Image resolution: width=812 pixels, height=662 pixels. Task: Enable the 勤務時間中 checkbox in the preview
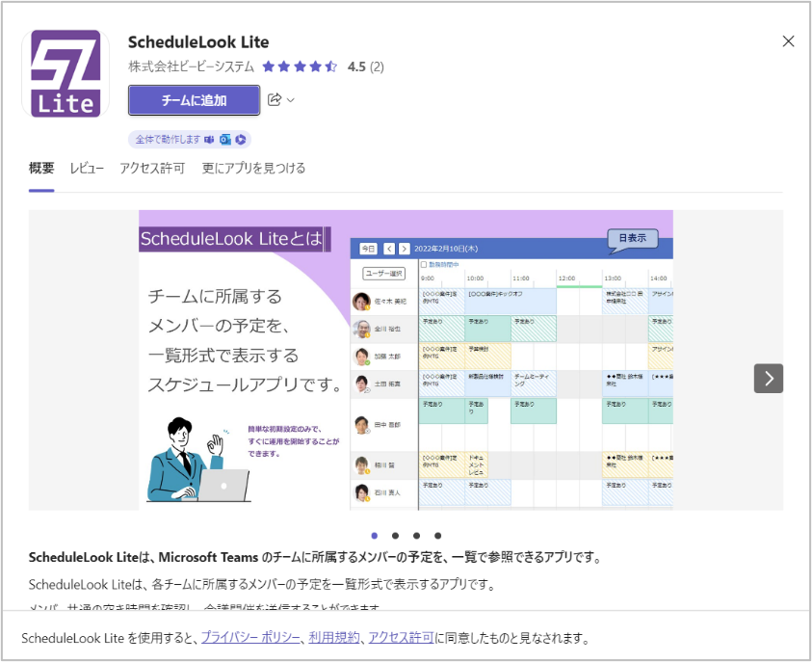tap(423, 265)
